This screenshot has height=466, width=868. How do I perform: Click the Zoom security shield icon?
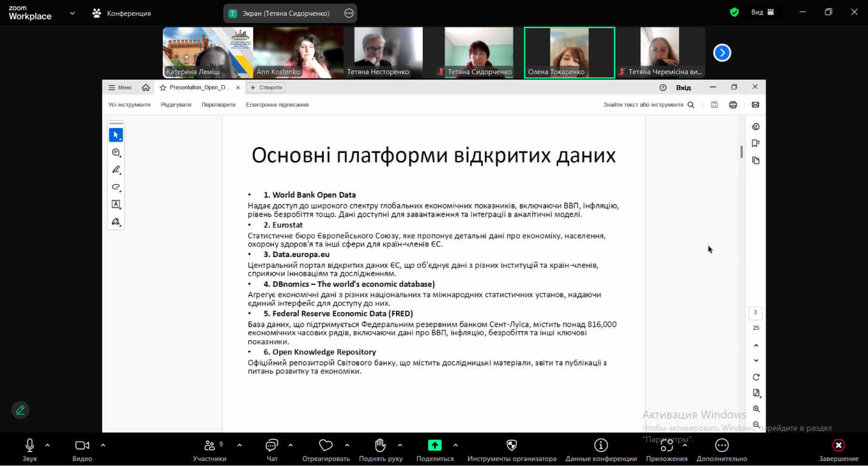pyautogui.click(x=734, y=12)
